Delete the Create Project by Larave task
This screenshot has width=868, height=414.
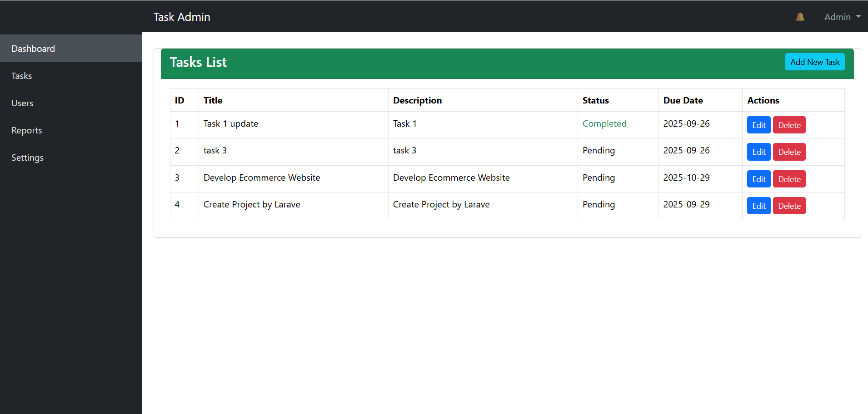[789, 206]
